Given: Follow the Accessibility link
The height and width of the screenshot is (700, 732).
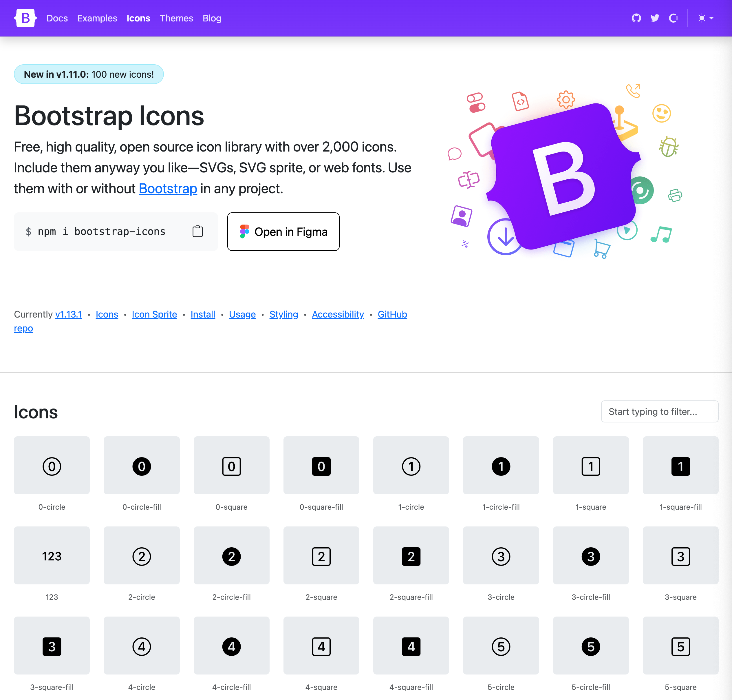Looking at the screenshot, I should [337, 314].
